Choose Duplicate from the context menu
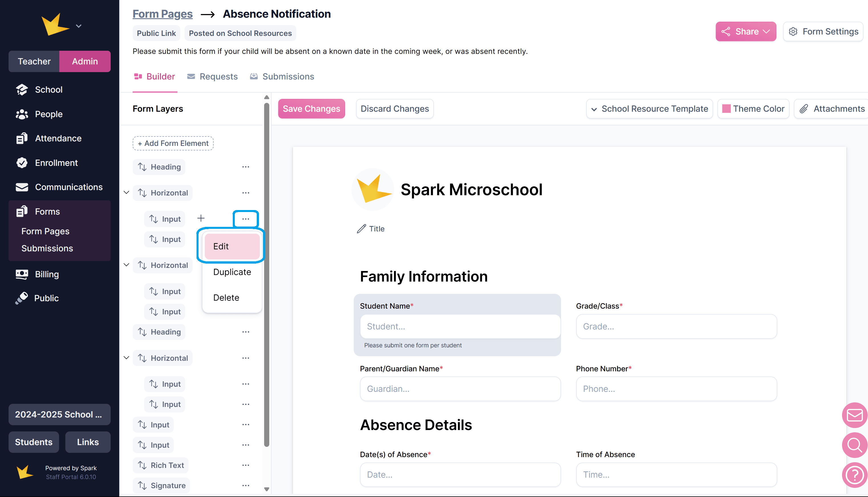Viewport: 868px width, 497px height. pyautogui.click(x=232, y=272)
